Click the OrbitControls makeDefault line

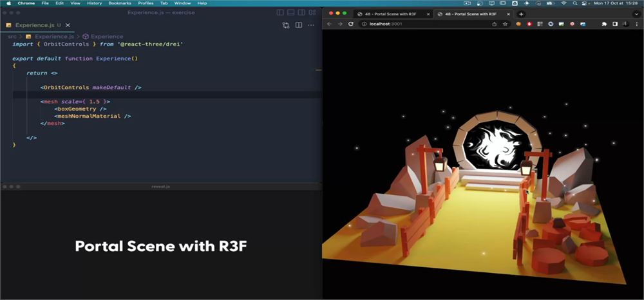pyautogui.click(x=91, y=88)
